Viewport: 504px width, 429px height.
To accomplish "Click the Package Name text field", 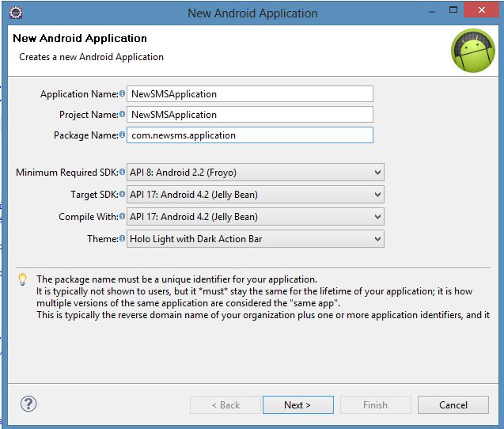I will (249, 135).
